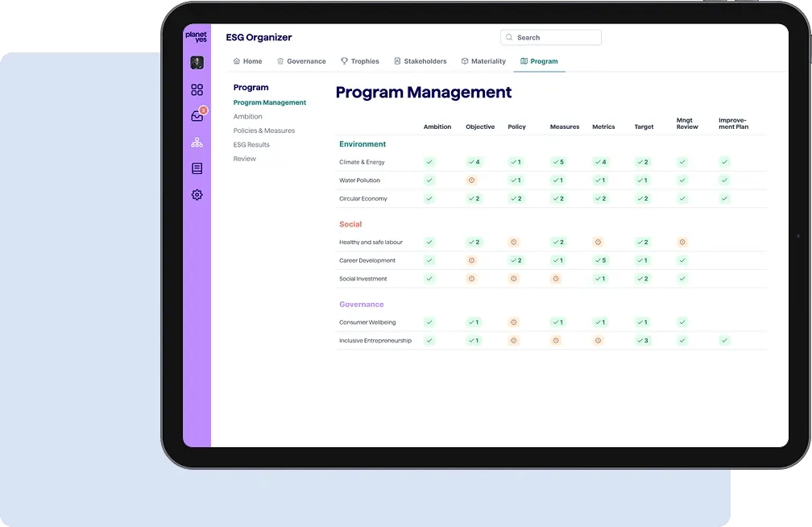
Task: Open the user profile avatar
Action: point(197,63)
